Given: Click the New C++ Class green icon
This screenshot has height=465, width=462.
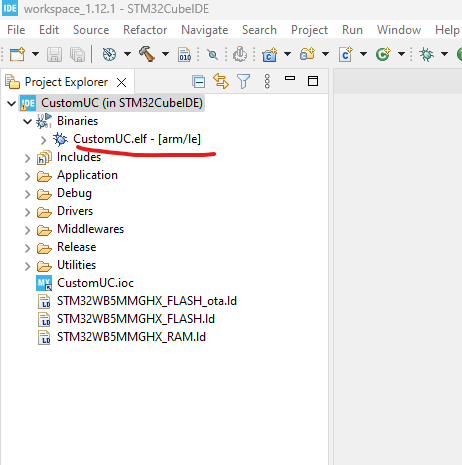Looking at the screenshot, I should [383, 54].
